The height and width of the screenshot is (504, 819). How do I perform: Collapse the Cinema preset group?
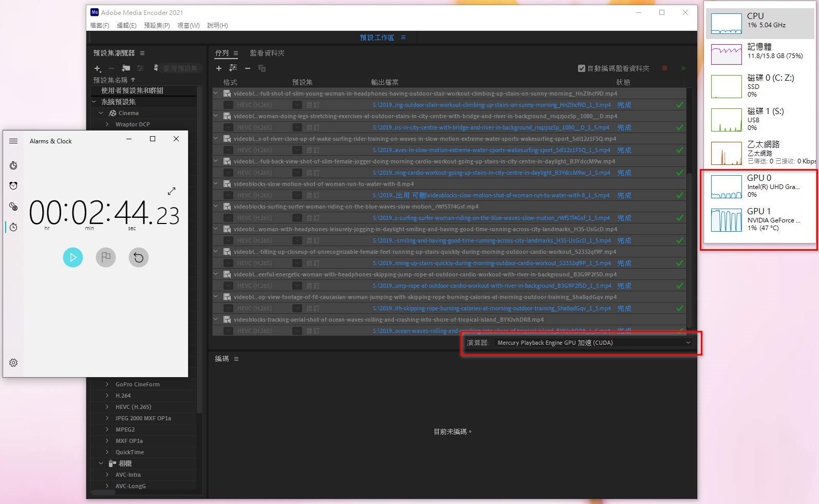pyautogui.click(x=101, y=113)
